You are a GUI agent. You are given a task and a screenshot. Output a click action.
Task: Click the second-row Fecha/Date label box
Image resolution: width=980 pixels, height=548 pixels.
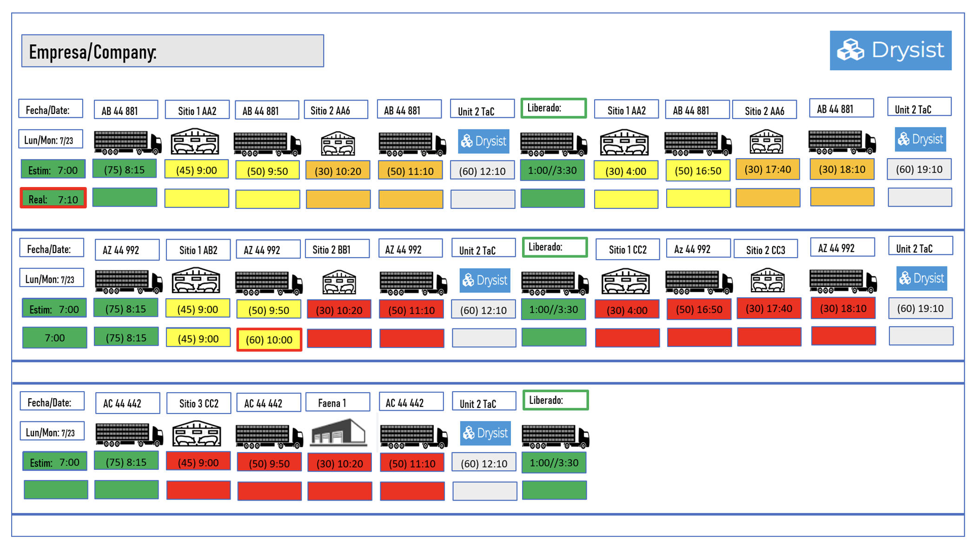(x=51, y=249)
